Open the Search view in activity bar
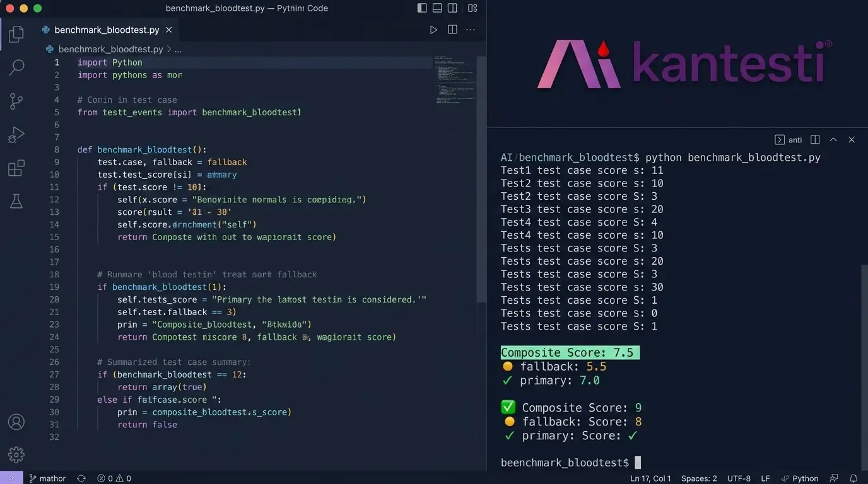868x484 pixels. [x=16, y=67]
